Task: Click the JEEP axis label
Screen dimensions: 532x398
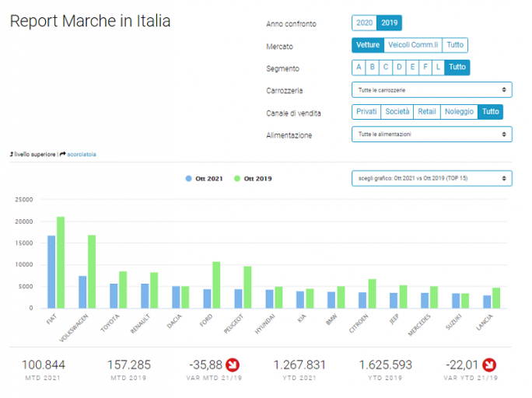Action: coord(394,319)
